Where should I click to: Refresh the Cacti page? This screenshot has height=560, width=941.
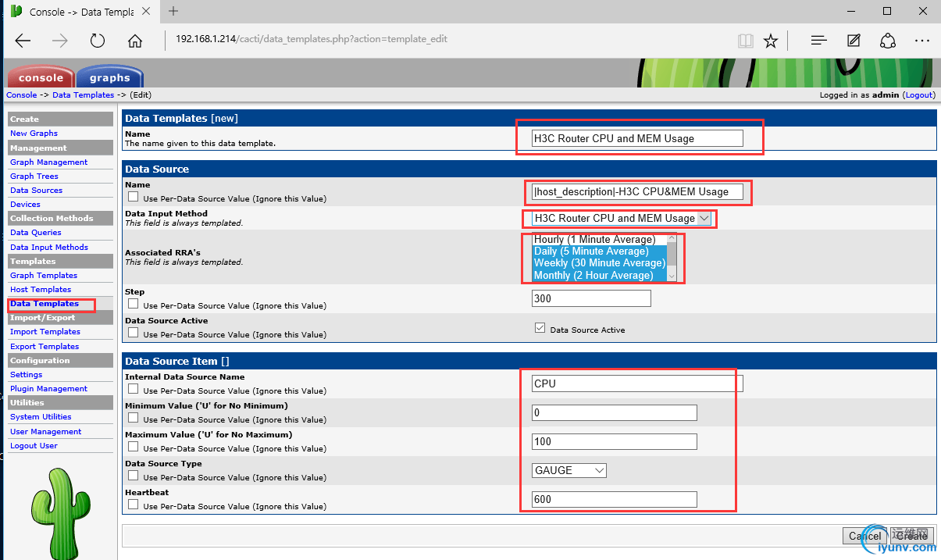pyautogui.click(x=98, y=41)
